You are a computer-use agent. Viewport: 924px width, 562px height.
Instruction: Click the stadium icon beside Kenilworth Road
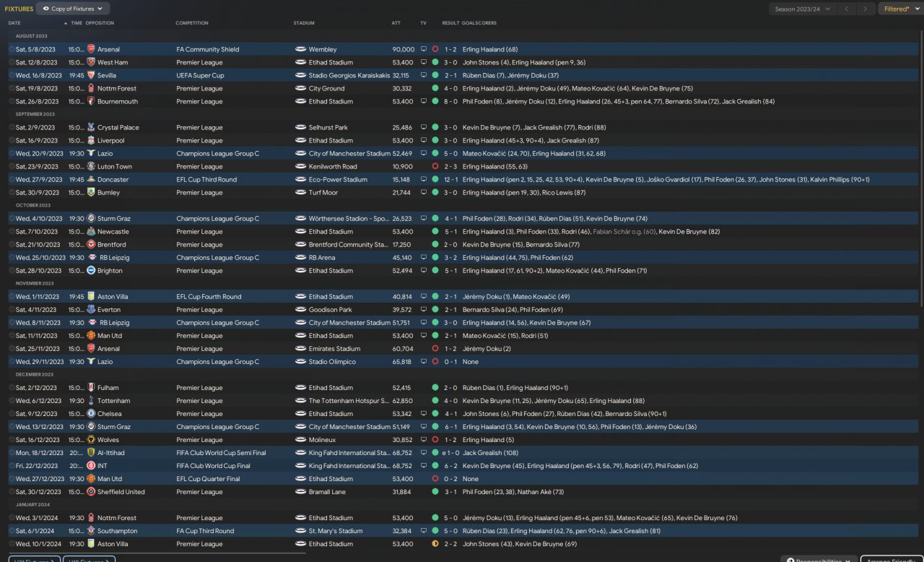click(x=301, y=166)
